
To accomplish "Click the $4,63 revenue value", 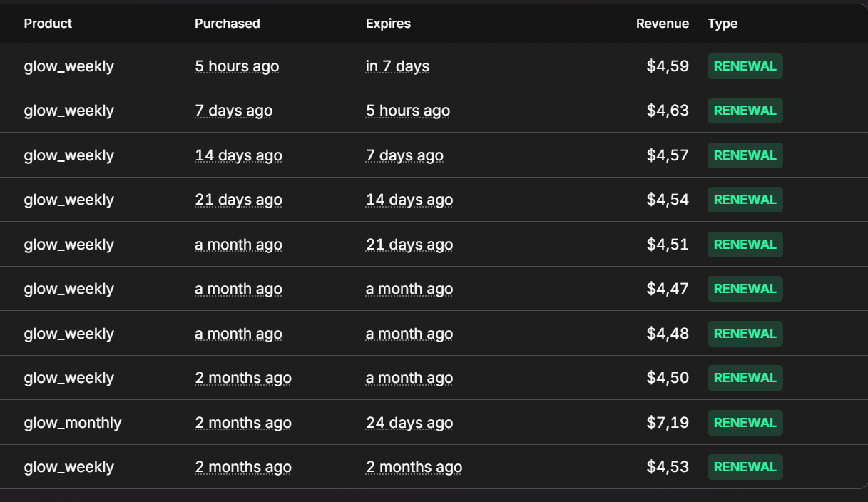I will tap(668, 111).
